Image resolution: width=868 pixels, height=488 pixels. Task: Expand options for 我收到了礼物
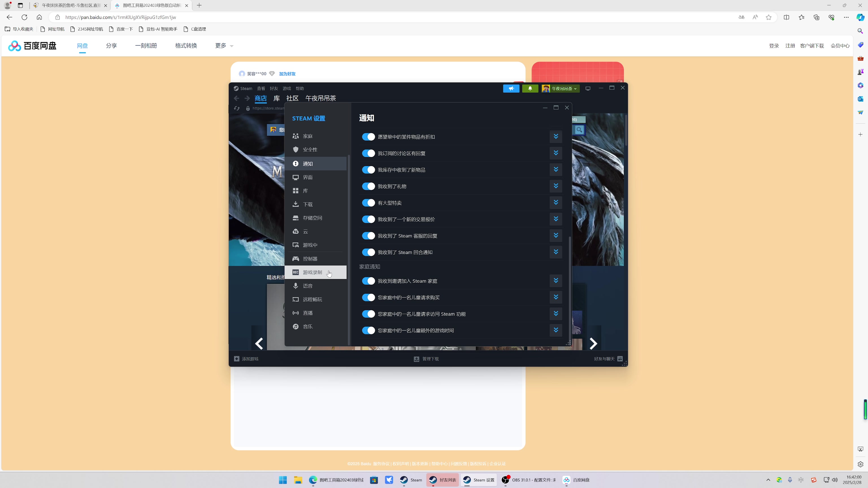(x=556, y=186)
